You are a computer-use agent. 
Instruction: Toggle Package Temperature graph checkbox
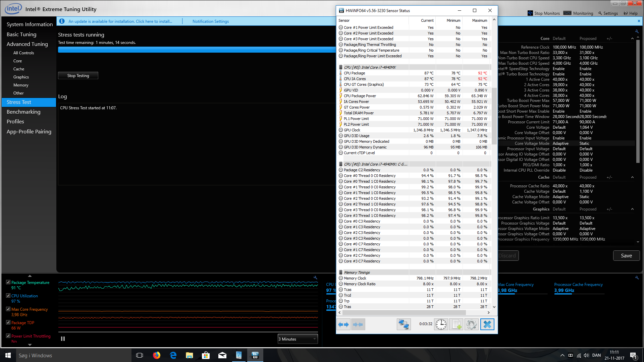click(x=8, y=282)
